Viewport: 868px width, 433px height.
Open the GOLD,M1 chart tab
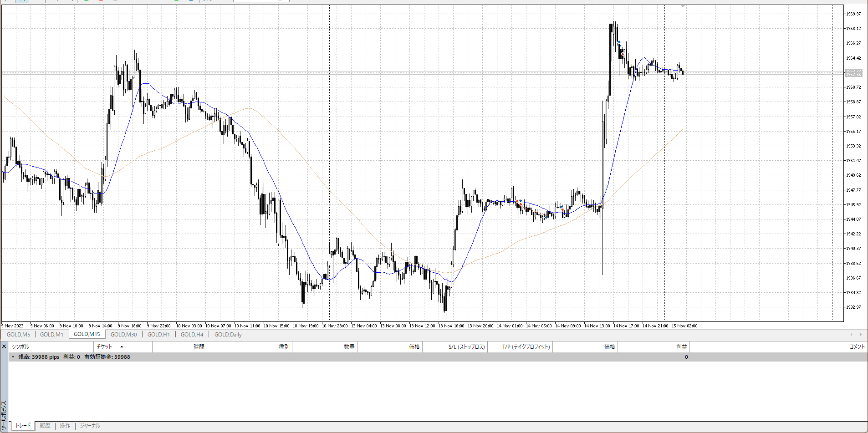click(51, 335)
